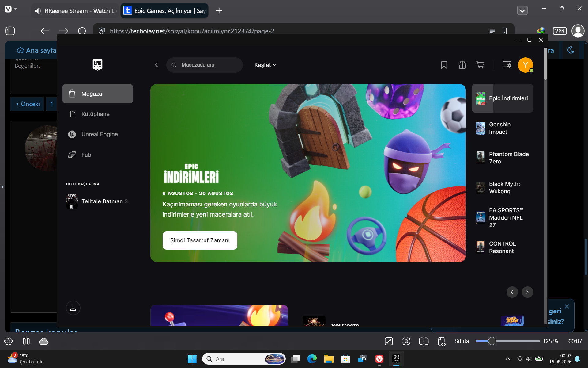Toggle fullscreen page icon in status bar
The height and width of the screenshot is (368, 588).
pyautogui.click(x=389, y=341)
